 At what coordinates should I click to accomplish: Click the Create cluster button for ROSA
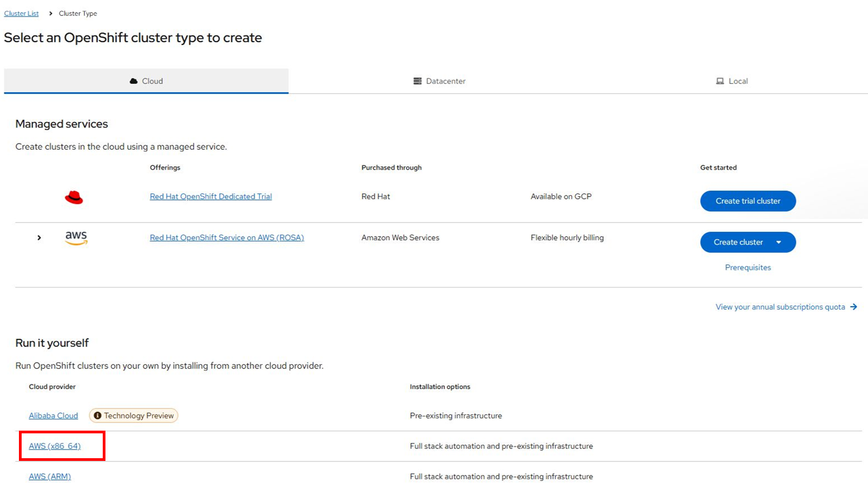coord(739,242)
